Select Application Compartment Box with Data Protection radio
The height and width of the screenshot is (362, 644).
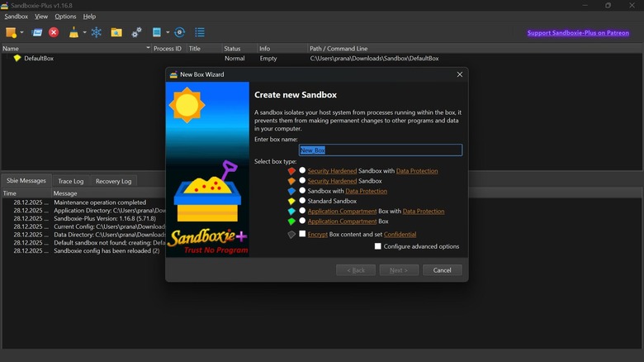[x=302, y=211]
